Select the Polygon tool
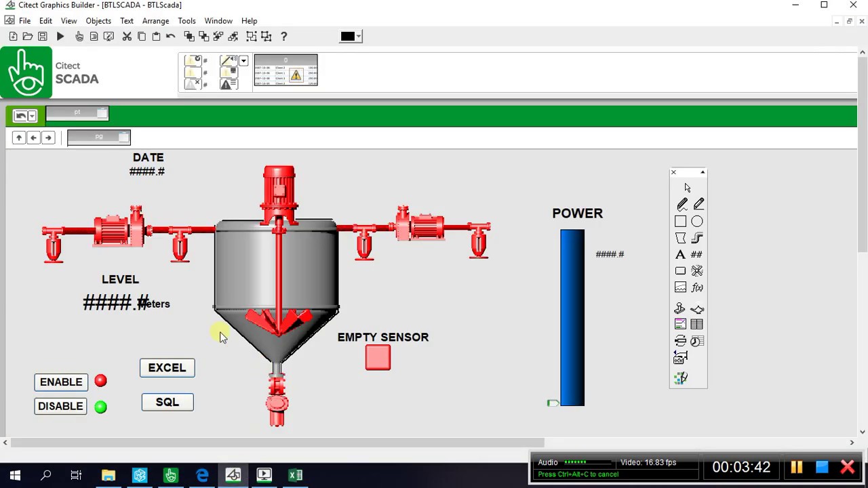Image resolution: width=868 pixels, height=488 pixels. [680, 238]
